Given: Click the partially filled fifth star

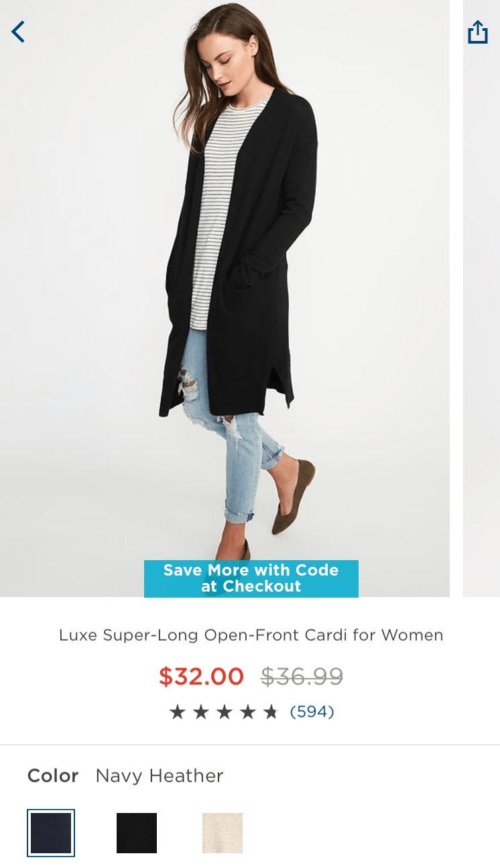Looking at the screenshot, I should [271, 712].
